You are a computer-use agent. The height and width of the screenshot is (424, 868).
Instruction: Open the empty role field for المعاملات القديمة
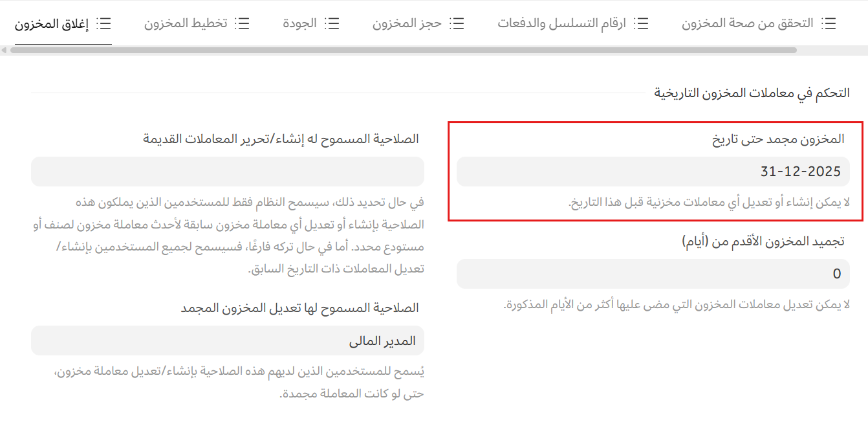[228, 172]
